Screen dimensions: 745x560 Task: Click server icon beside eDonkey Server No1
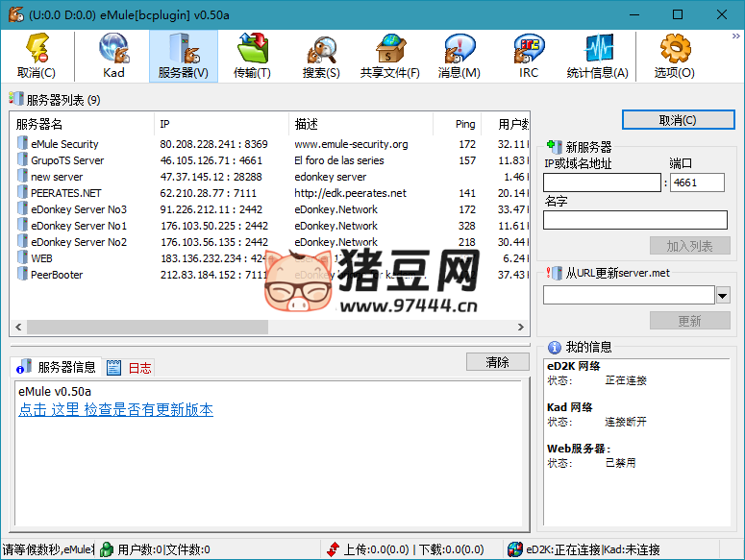(22, 225)
